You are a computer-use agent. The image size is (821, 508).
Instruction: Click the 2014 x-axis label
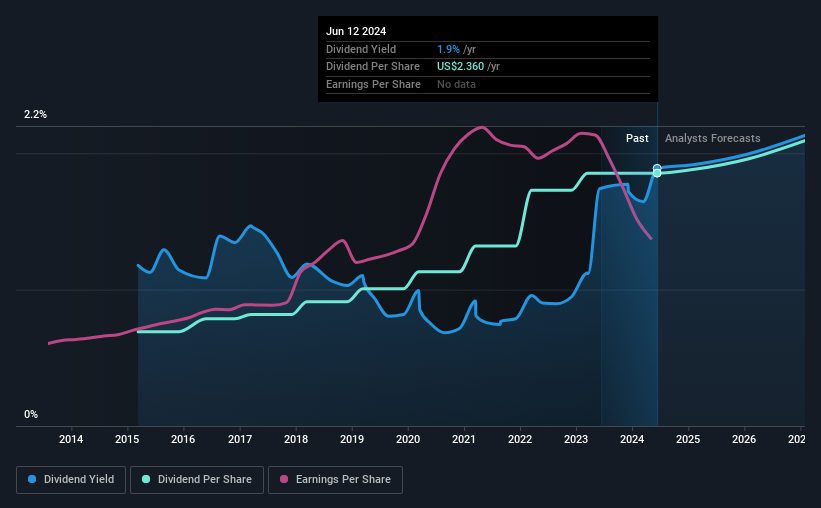(x=71, y=439)
